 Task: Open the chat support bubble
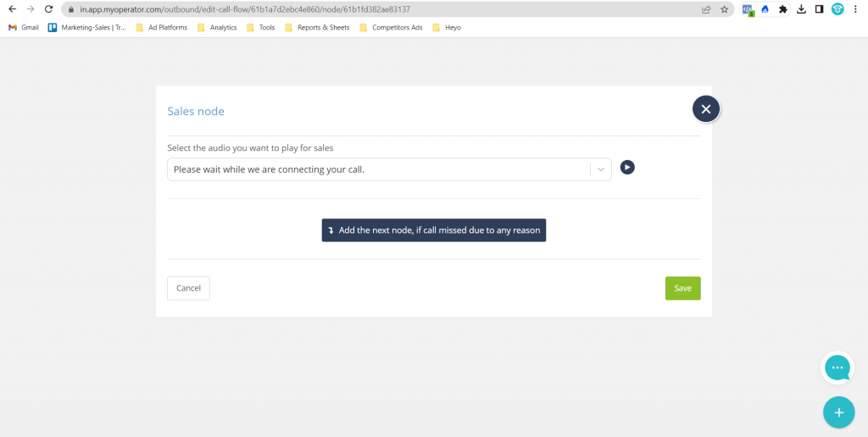click(837, 368)
